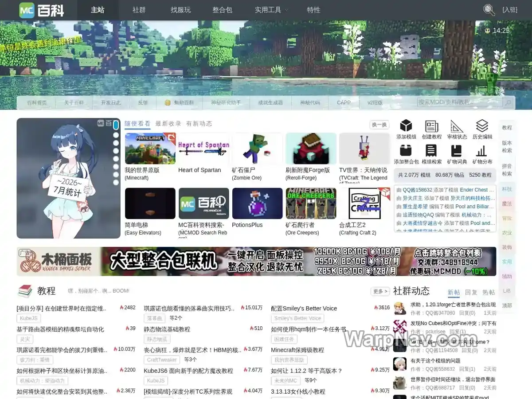
Task: Open 拼音检索 in right sidebar
Action: pos(507,170)
